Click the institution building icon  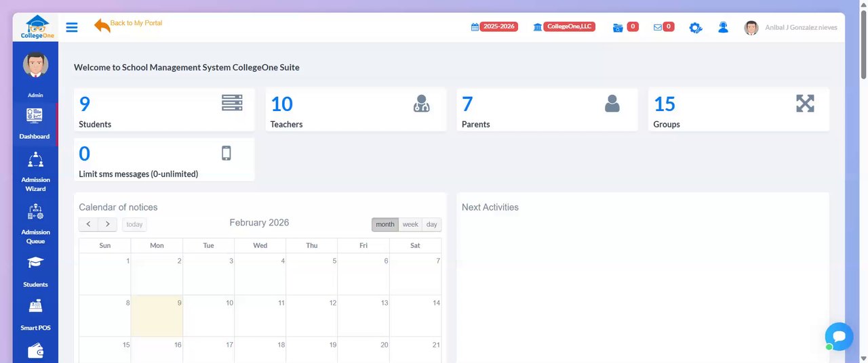click(x=538, y=27)
